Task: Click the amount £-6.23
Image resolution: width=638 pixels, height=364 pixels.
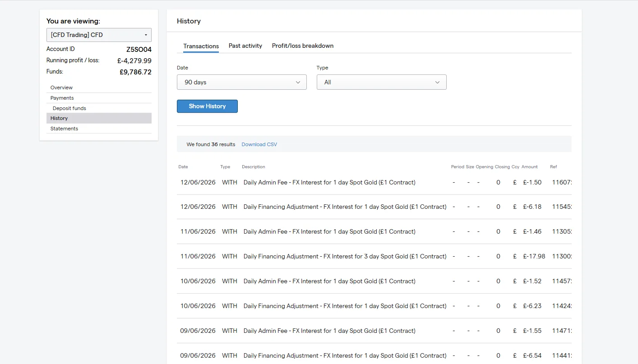Action: tap(532, 306)
